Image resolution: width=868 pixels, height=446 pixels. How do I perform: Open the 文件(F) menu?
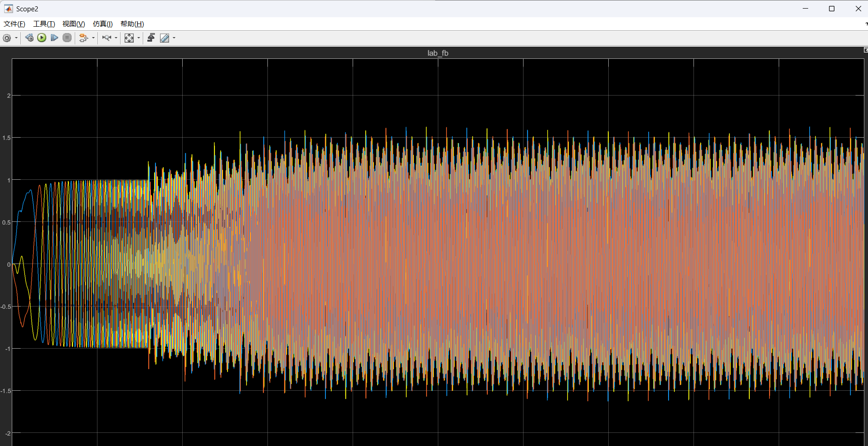15,24
